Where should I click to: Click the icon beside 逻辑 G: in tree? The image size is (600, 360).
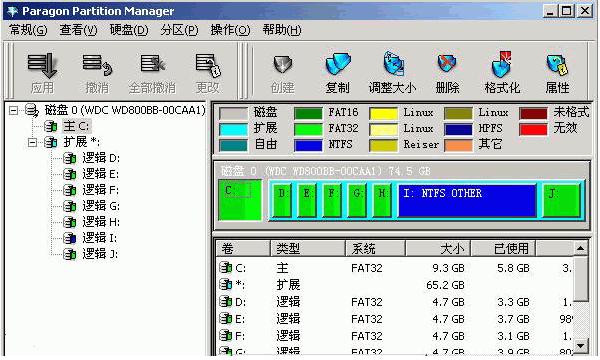(70, 206)
